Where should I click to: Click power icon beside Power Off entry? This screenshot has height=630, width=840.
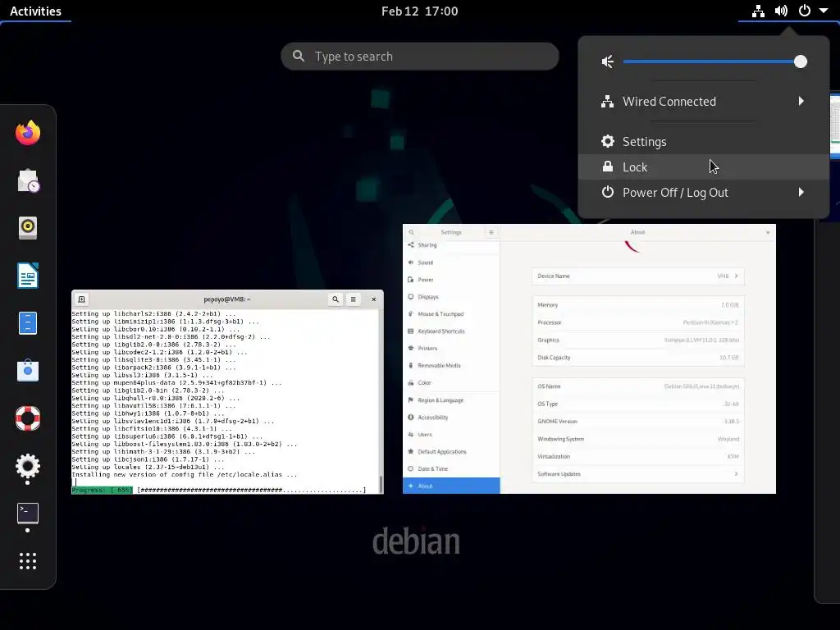(608, 192)
